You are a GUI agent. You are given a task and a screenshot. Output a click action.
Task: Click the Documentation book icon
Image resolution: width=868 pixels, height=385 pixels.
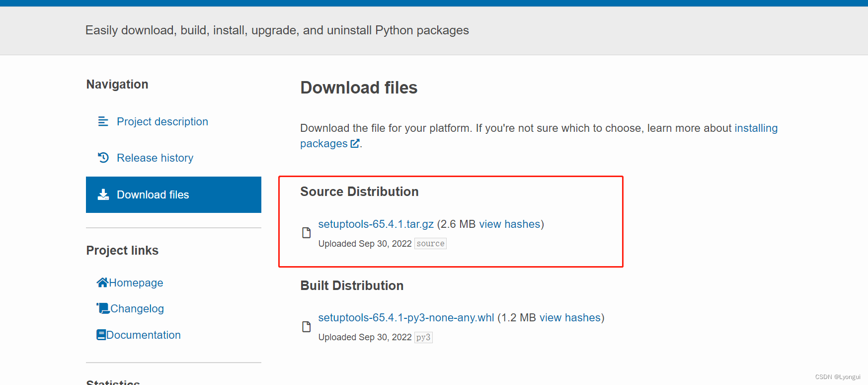point(101,335)
